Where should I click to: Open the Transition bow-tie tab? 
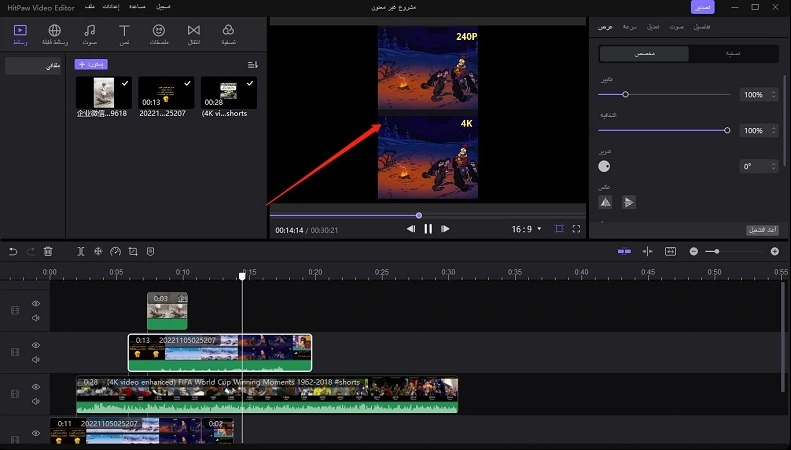(x=194, y=34)
